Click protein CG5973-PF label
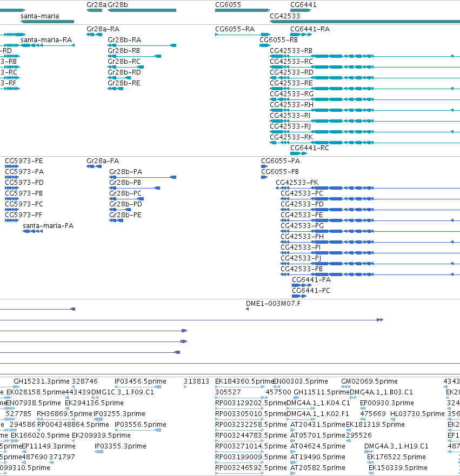This screenshot has height=476, width=460. click(x=23, y=215)
